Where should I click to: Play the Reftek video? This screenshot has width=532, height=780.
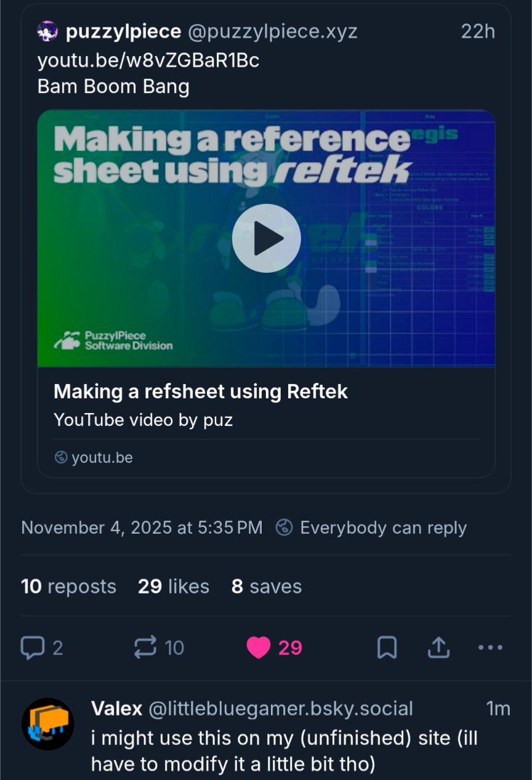(266, 238)
